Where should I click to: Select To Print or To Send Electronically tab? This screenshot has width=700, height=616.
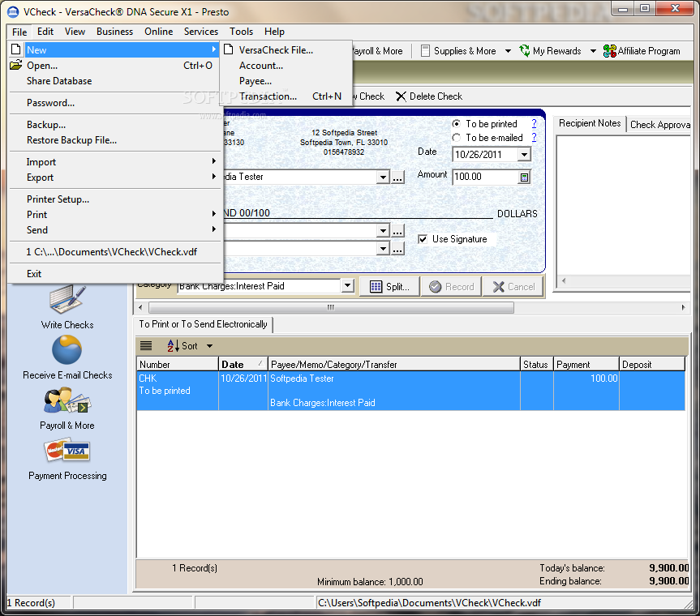203,324
